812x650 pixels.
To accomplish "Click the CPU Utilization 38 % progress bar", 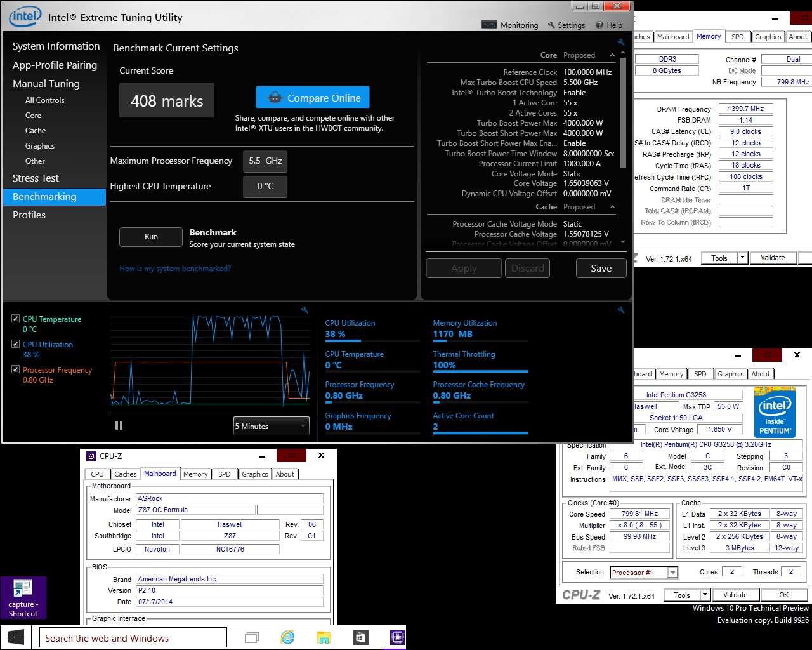I will (x=372, y=340).
